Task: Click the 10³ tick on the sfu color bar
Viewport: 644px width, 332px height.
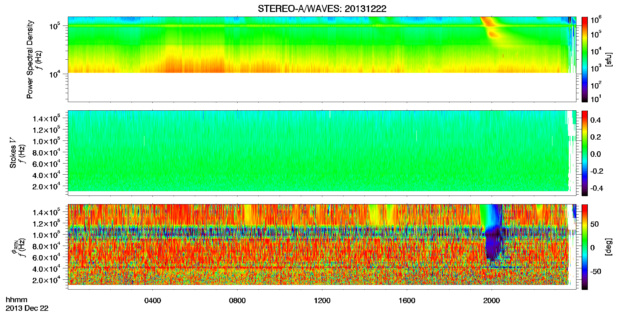Action: (596, 68)
